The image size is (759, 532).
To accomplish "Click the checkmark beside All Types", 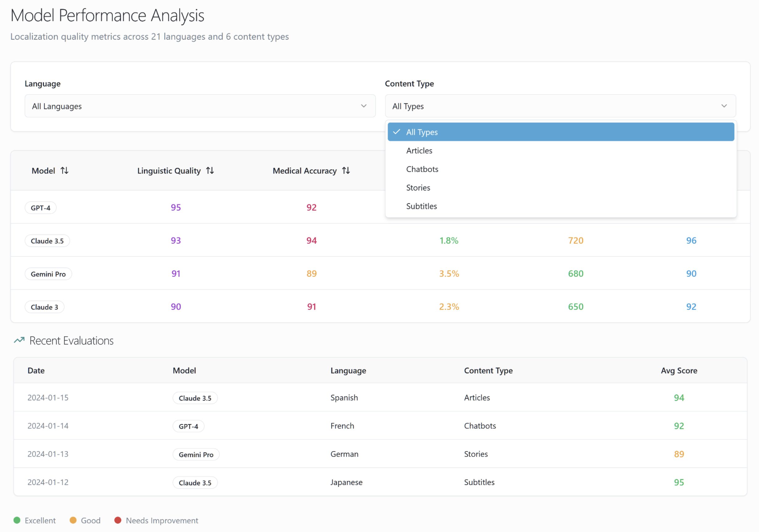I will [397, 131].
